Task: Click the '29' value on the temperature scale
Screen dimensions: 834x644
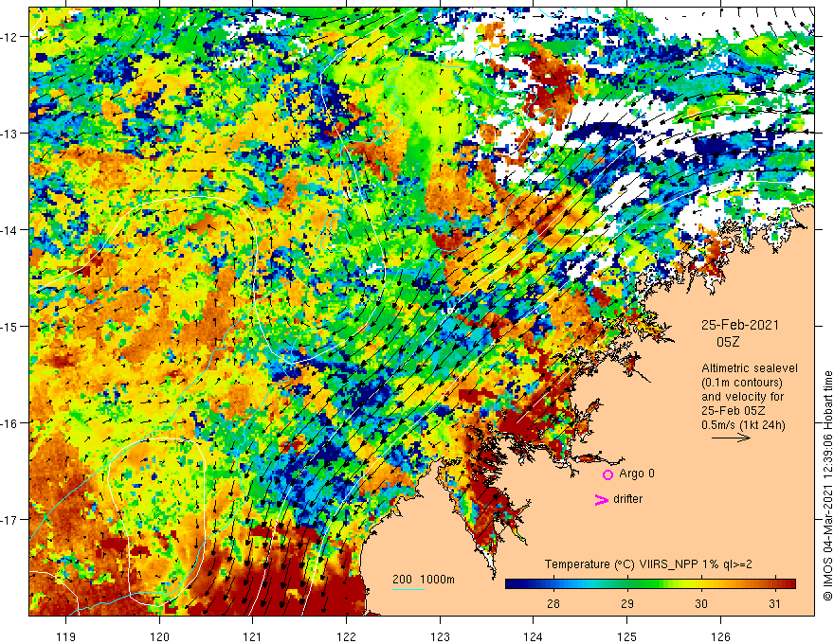Action: (x=627, y=603)
